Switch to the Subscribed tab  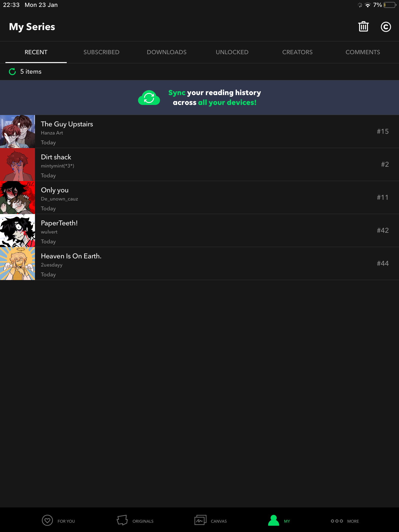(101, 52)
